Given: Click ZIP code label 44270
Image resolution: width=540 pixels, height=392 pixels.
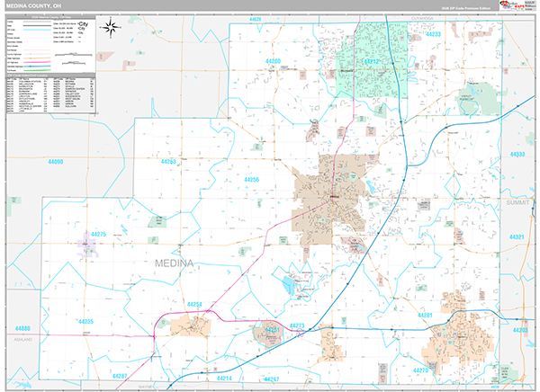Looking at the screenshot, I should [420, 370].
